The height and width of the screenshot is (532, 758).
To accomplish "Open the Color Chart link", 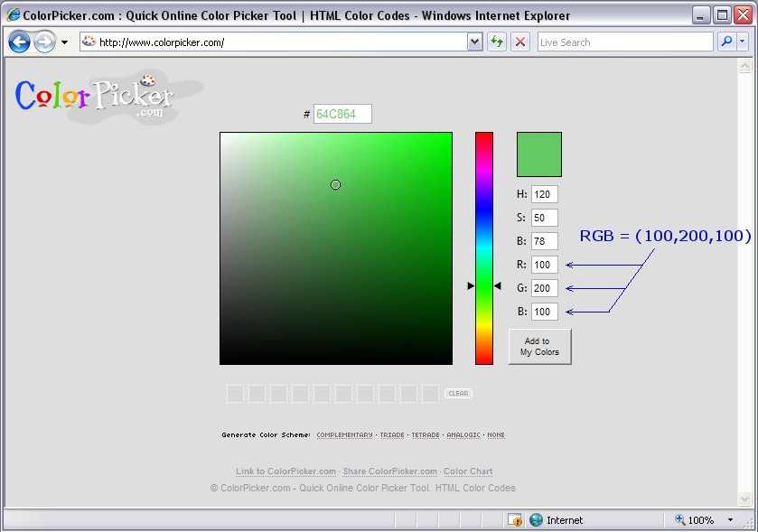I will (x=468, y=471).
